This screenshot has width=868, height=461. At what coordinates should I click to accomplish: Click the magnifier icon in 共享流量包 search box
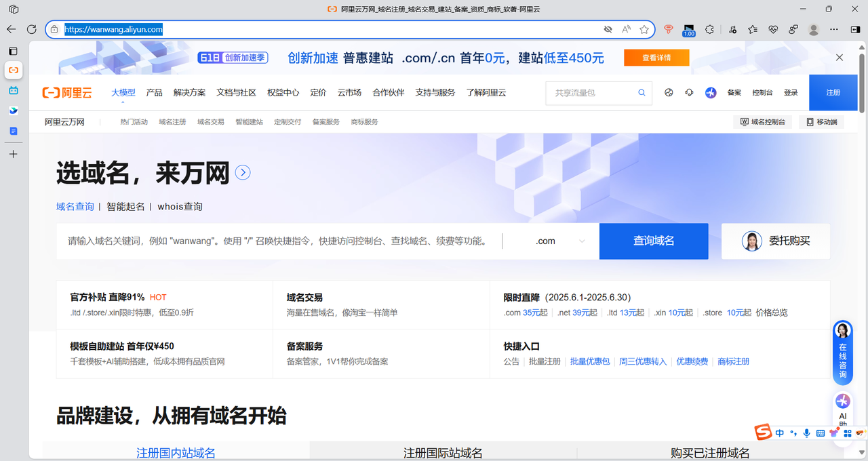pos(642,93)
